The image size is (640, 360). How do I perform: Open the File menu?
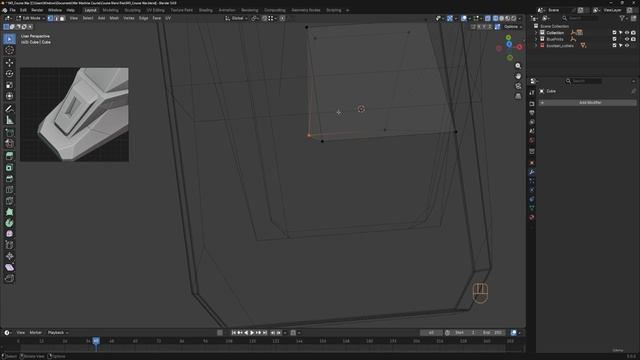12,10
